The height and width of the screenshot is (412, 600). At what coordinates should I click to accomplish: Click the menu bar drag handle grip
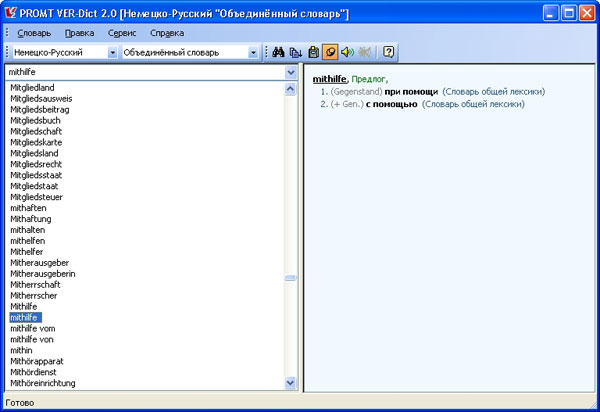[7, 33]
